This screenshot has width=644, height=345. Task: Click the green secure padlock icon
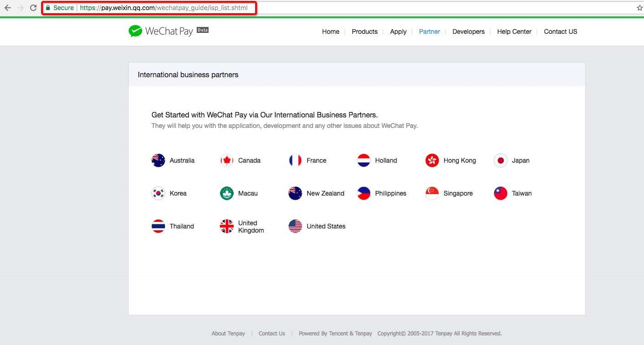tap(48, 8)
